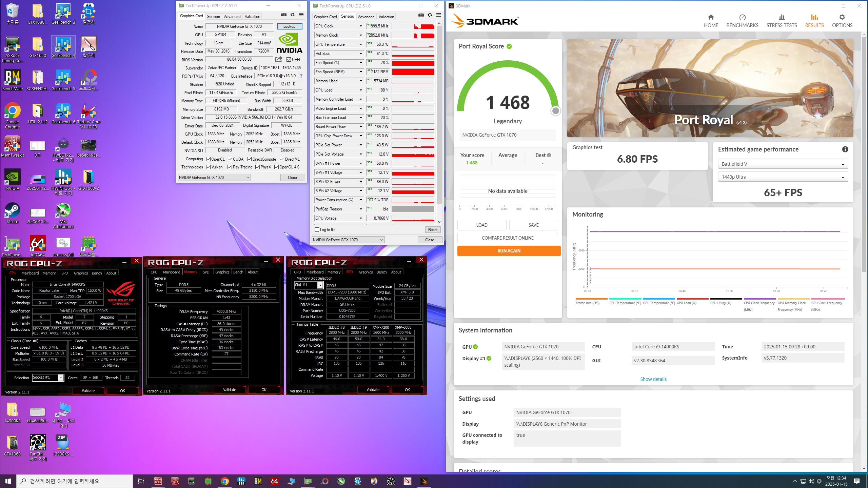
Task: Toggle DirectCompute checkbox in GPU-Z
Action: click(x=249, y=159)
